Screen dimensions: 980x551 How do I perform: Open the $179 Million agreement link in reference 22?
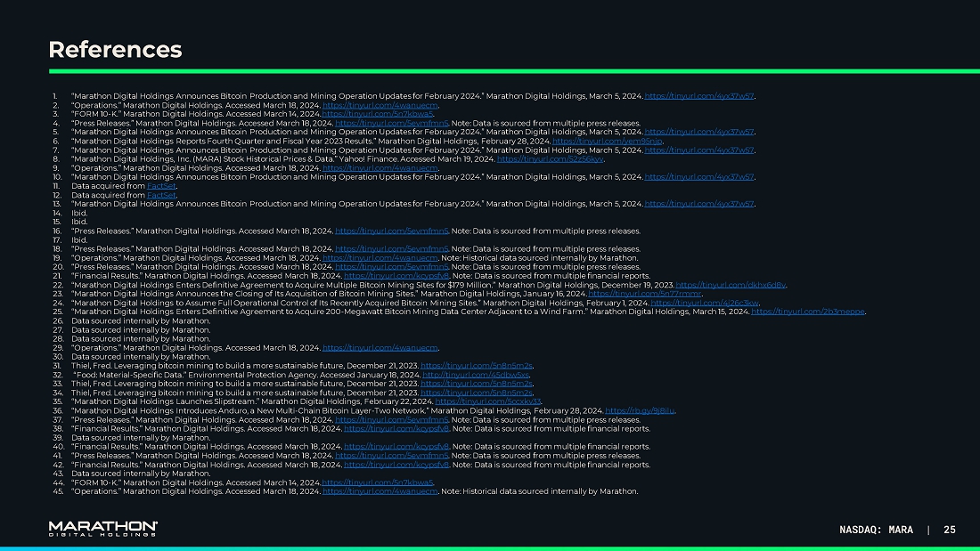pyautogui.click(x=731, y=286)
